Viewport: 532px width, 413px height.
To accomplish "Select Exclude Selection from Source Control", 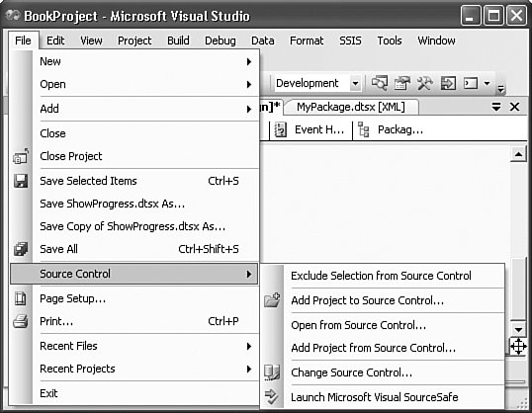I will pyautogui.click(x=382, y=276).
